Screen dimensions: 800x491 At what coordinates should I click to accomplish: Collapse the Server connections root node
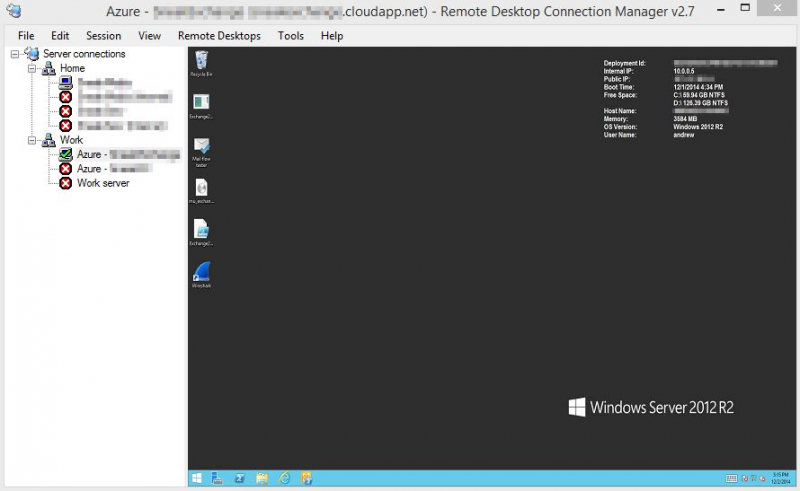click(15, 54)
